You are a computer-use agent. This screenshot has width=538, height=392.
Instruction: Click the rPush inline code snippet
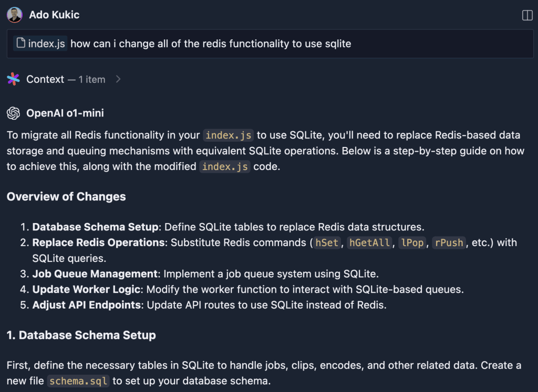coord(449,242)
